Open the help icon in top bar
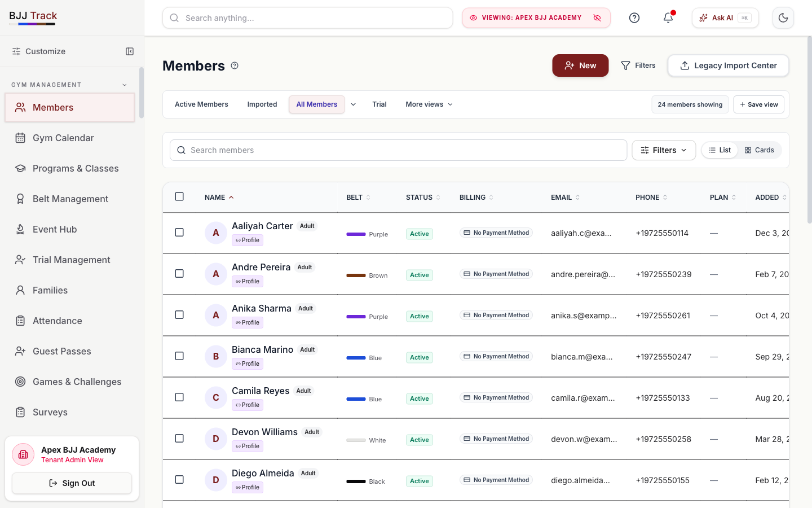Screen dimensions: 812x508 [634, 18]
